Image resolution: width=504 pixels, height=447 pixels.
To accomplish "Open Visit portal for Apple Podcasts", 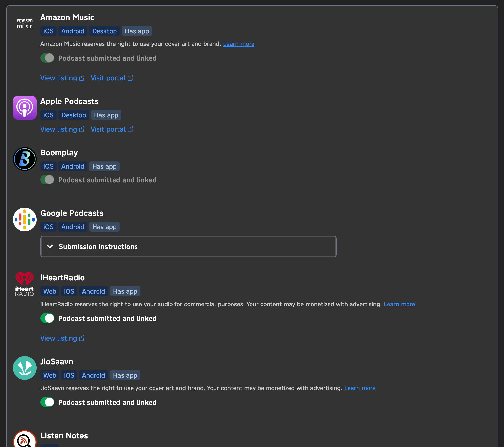I will (x=108, y=129).
